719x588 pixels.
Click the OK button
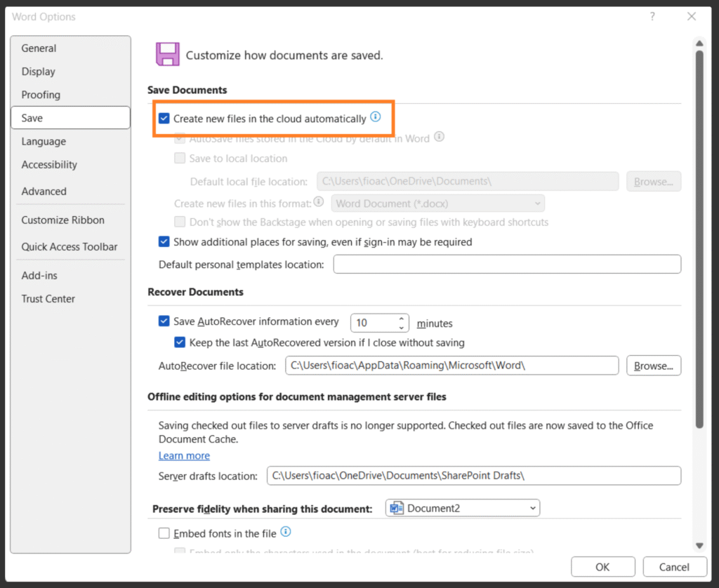[x=602, y=567]
